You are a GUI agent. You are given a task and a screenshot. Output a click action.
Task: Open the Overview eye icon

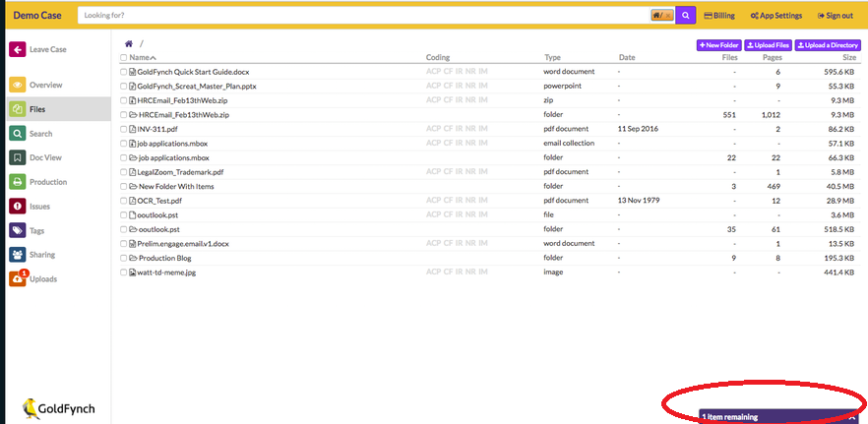tap(17, 86)
